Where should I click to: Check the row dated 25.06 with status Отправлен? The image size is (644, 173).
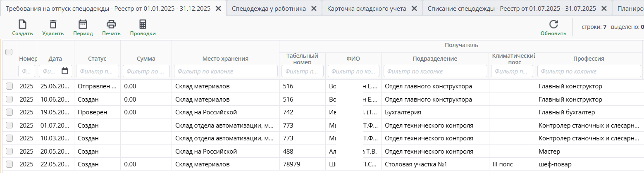click(x=9, y=86)
